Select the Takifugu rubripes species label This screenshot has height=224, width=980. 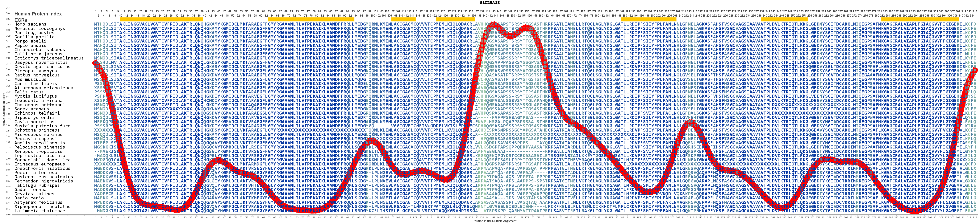[37, 185]
